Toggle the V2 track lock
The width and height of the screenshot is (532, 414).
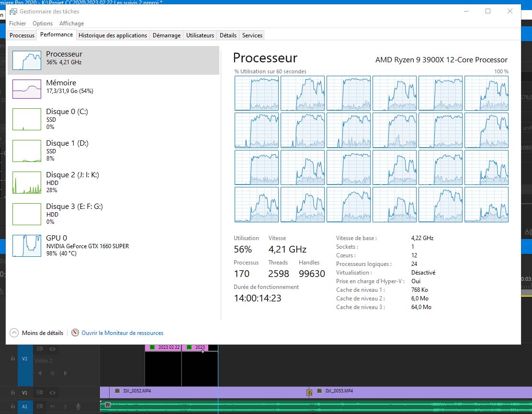[x=12, y=358]
